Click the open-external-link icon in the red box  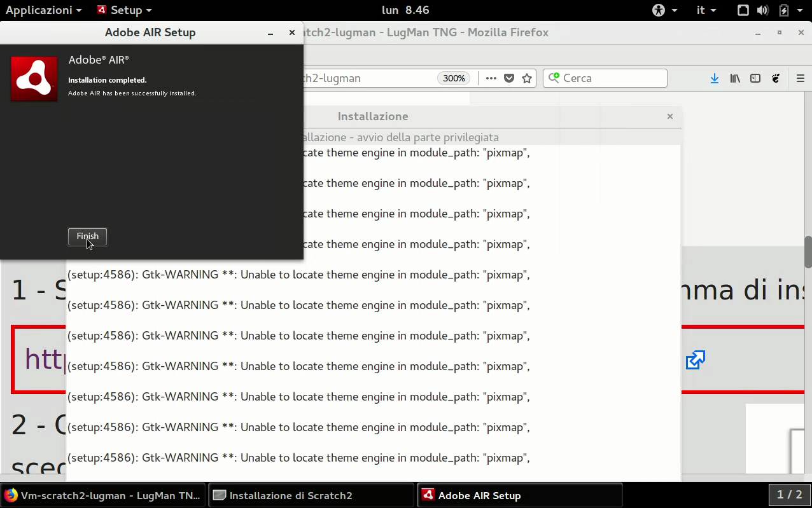695,360
